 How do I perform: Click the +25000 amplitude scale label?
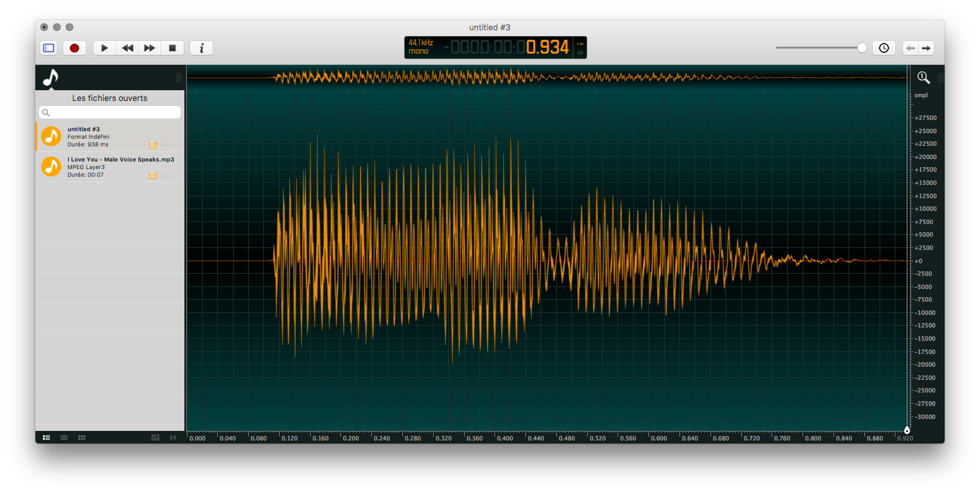(925, 131)
